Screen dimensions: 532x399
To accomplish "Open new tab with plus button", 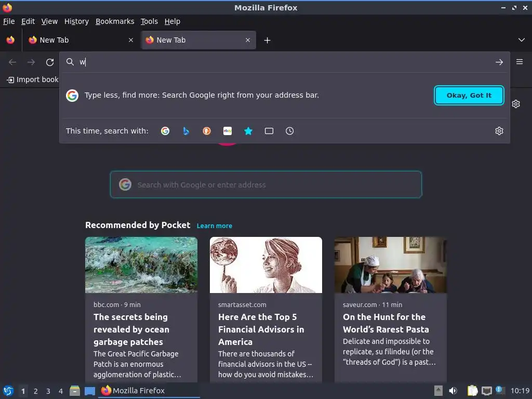I will click(x=268, y=41).
